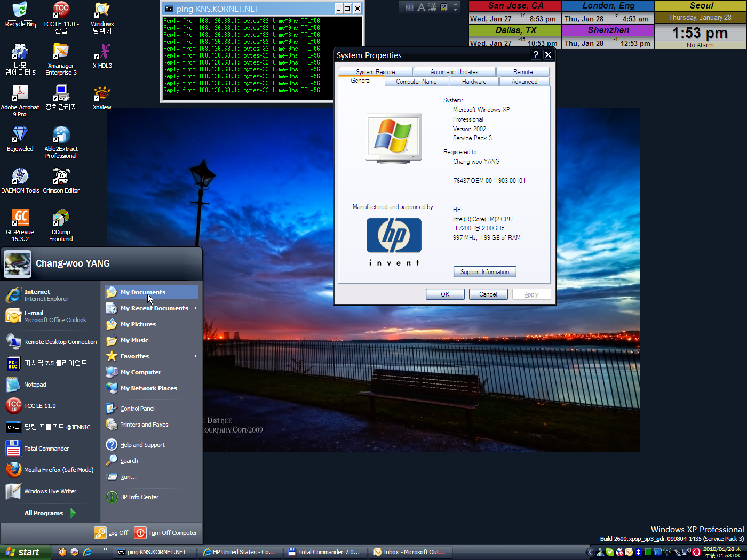
Task: Click the Turn Off Computer button
Action: coord(166,533)
